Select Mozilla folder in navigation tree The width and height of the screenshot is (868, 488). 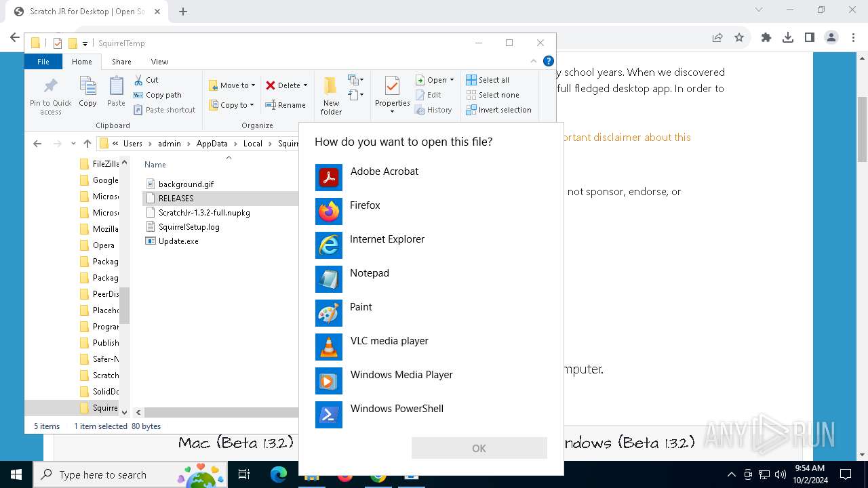(99, 228)
